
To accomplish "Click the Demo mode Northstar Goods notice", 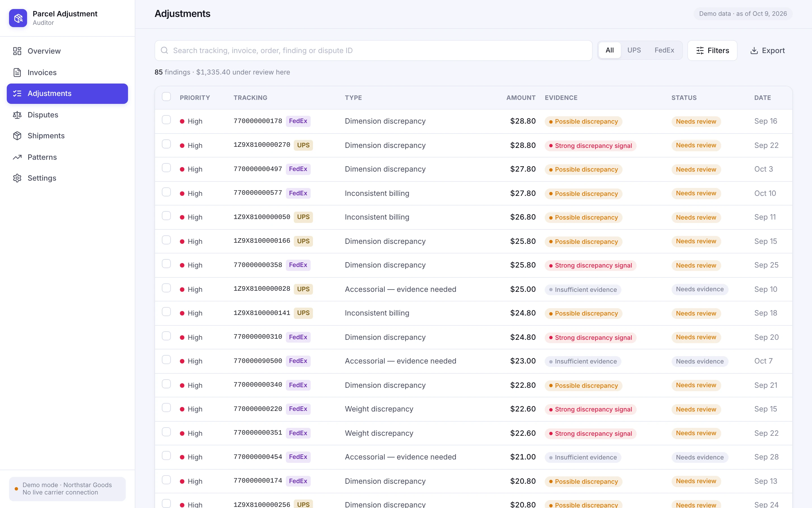I will pyautogui.click(x=67, y=489).
